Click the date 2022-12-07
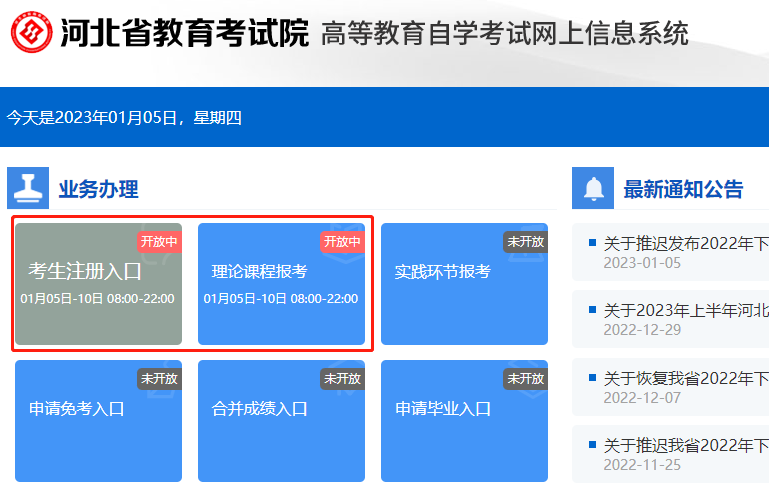 pyautogui.click(x=642, y=398)
